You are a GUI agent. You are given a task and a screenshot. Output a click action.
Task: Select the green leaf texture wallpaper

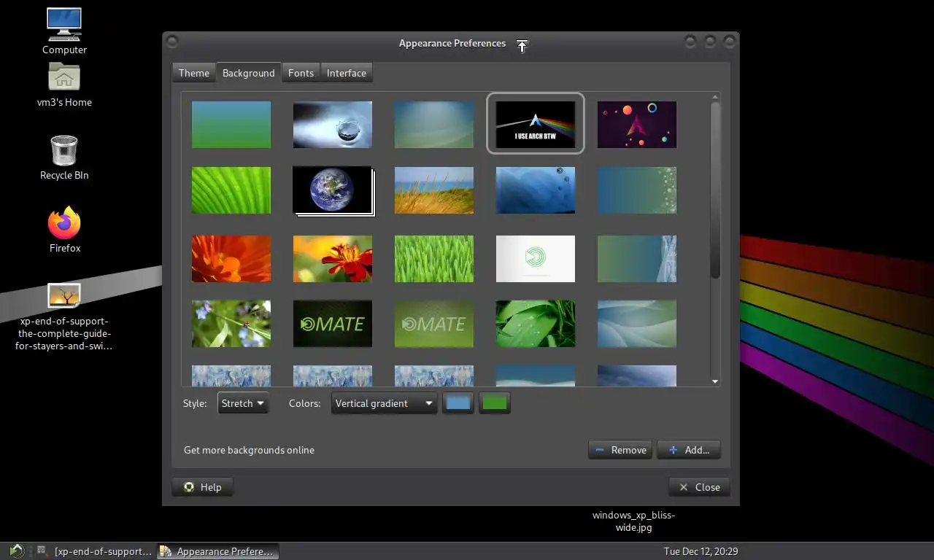(231, 190)
